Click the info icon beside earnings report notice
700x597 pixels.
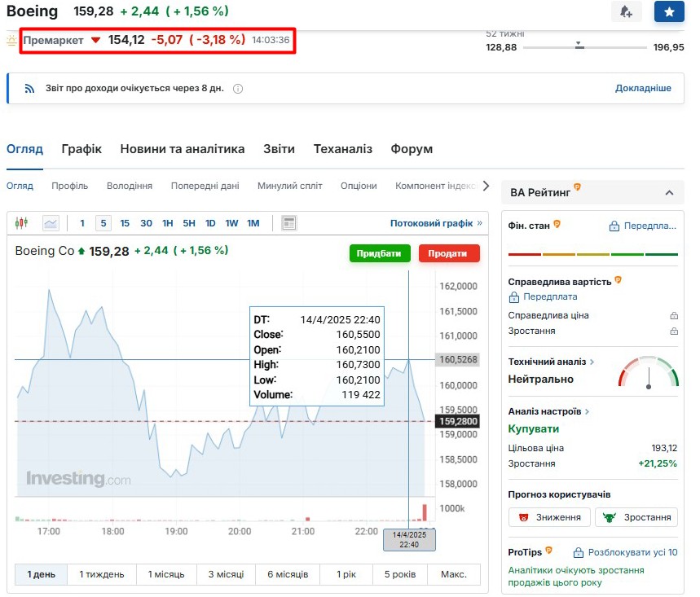[x=238, y=89]
